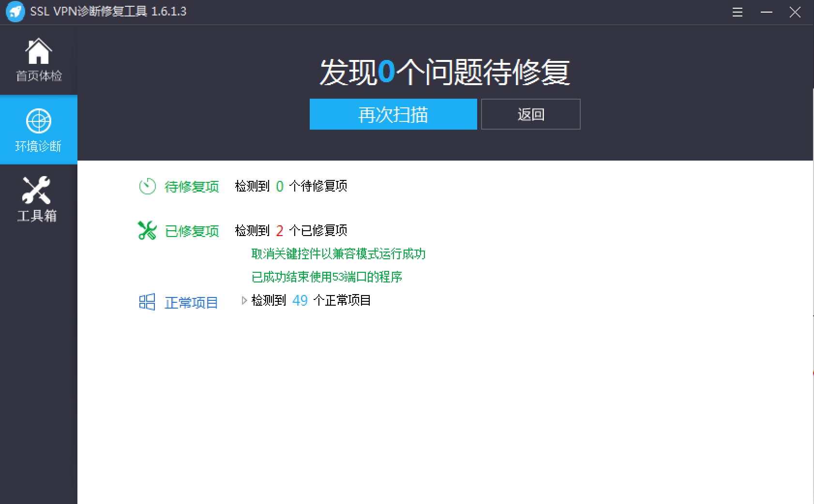Click the 发现0个问题待修复 headline
814x504 pixels.
pos(445,73)
